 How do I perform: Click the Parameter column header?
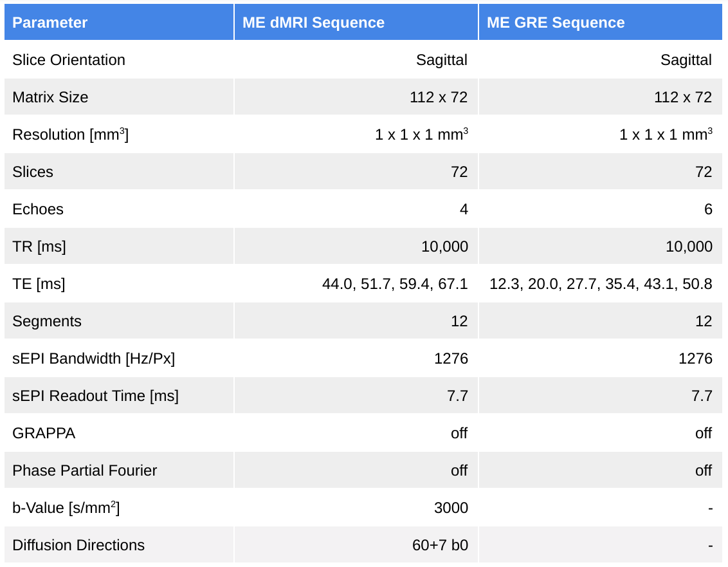pos(50,23)
